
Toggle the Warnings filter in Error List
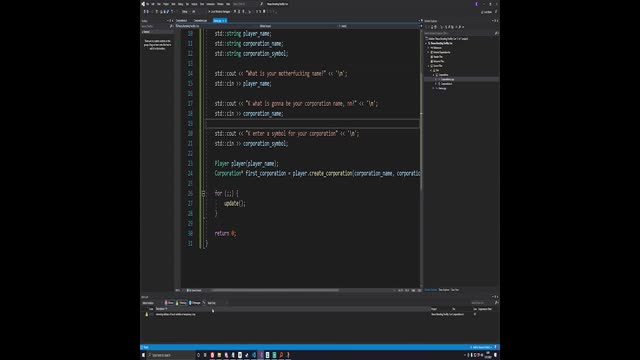[182, 303]
